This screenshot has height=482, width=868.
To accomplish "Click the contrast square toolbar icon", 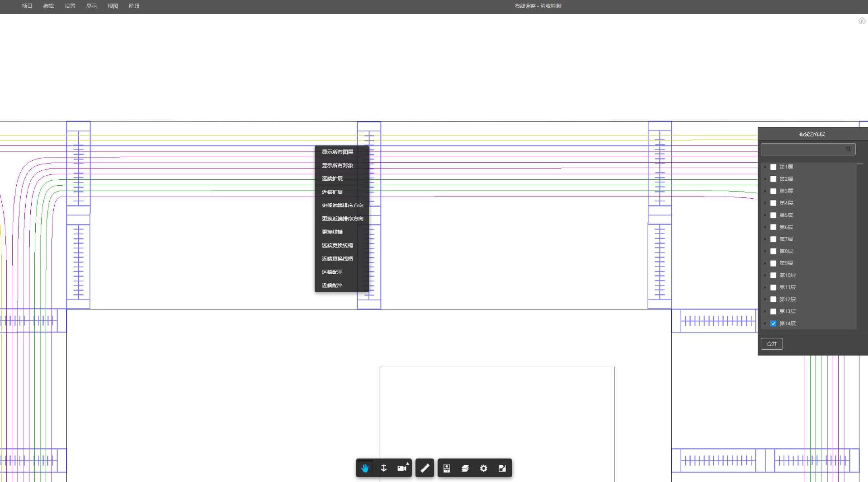I will click(x=502, y=468).
